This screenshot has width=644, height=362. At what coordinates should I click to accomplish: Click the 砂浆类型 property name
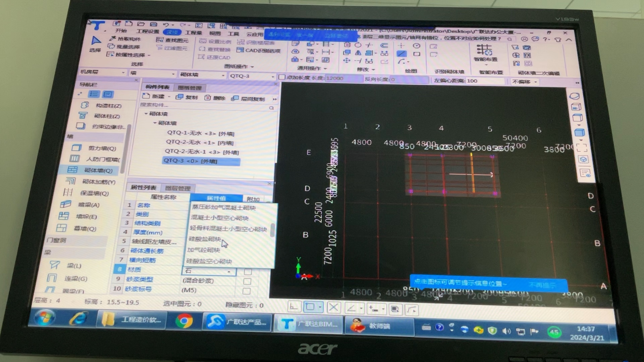pos(139,279)
